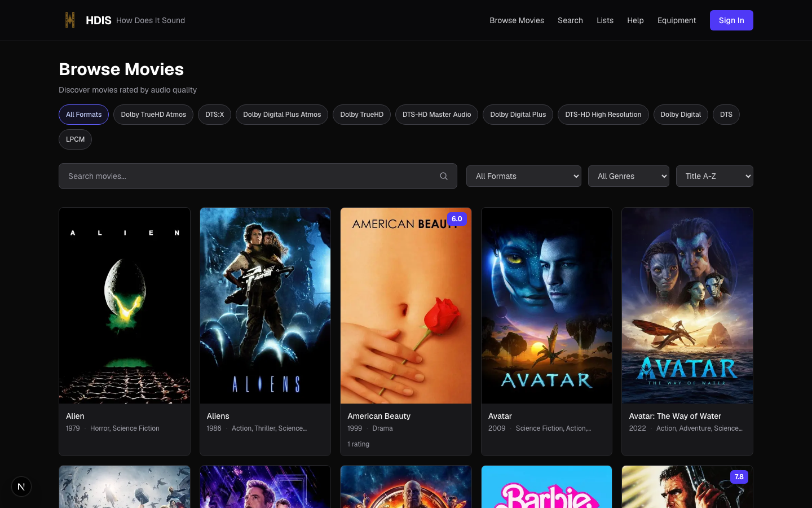Open the All Genres dropdown
The width and height of the screenshot is (812, 508).
[x=629, y=176]
